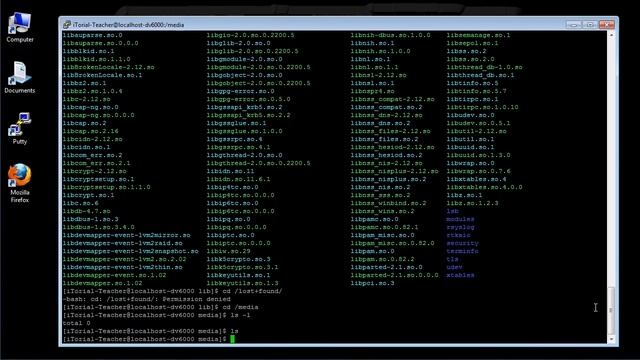The image size is (640, 360).
Task: Click on libuuid.so.1.3.0 entry
Action: coord(478,155)
